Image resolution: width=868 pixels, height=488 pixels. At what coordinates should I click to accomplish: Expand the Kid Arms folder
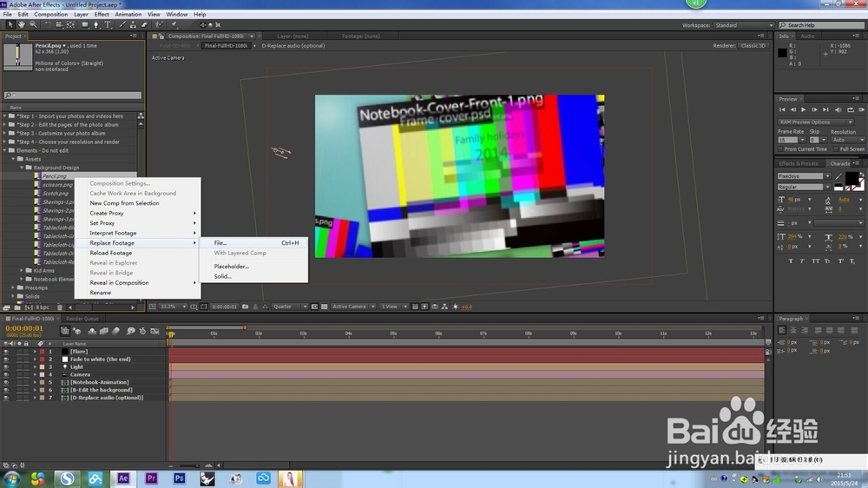[23, 270]
